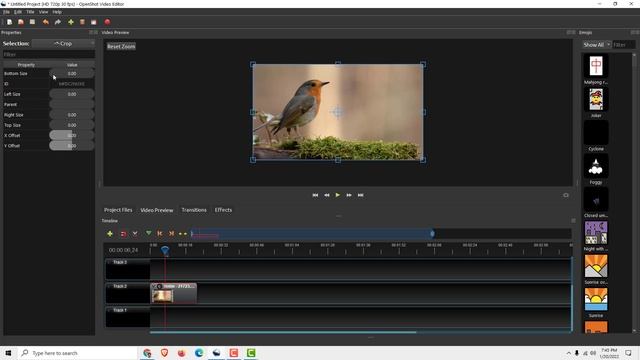Click the fast forward playback button
The width and height of the screenshot is (640, 360).
tap(349, 195)
